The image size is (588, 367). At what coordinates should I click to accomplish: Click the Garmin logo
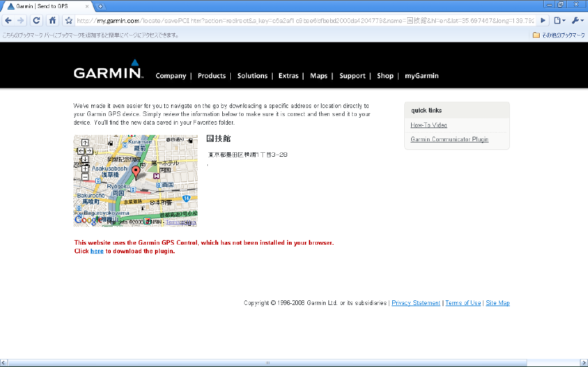[x=109, y=69]
